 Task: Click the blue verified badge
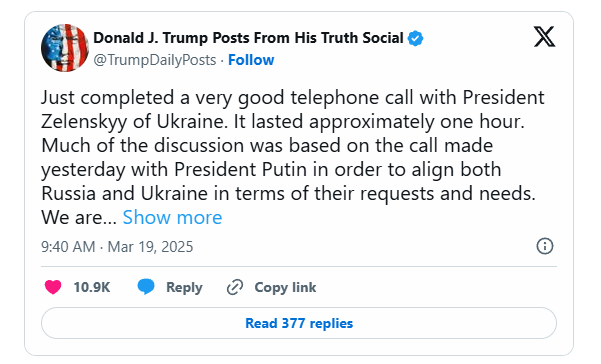[x=415, y=38]
